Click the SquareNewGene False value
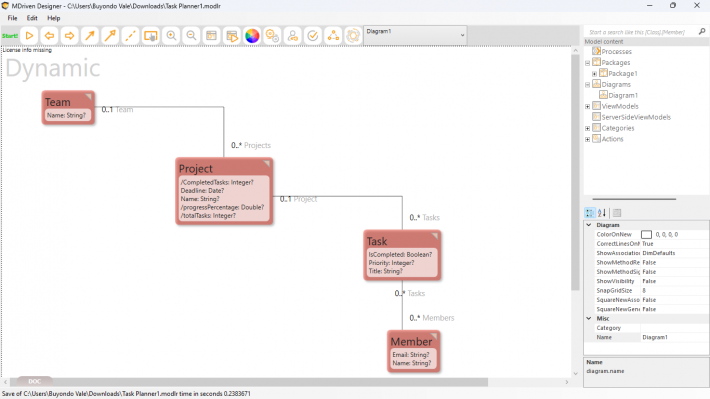Screen dimensions: 710x399 pos(675,309)
